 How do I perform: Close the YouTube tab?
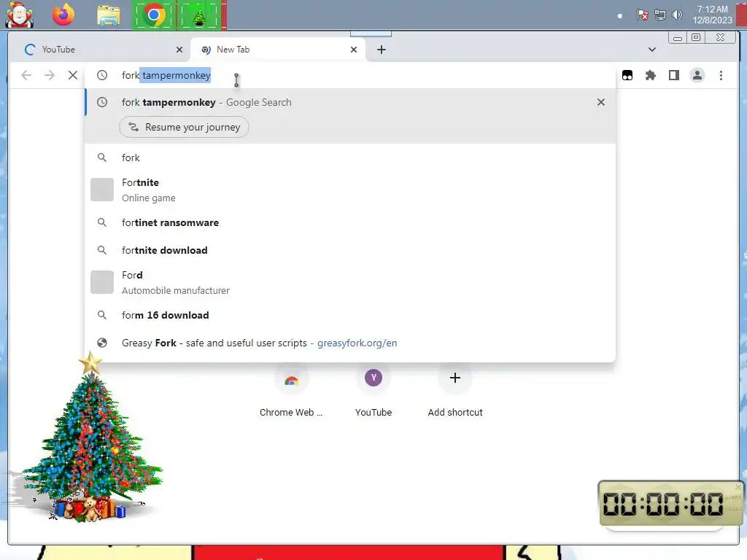[x=179, y=50]
